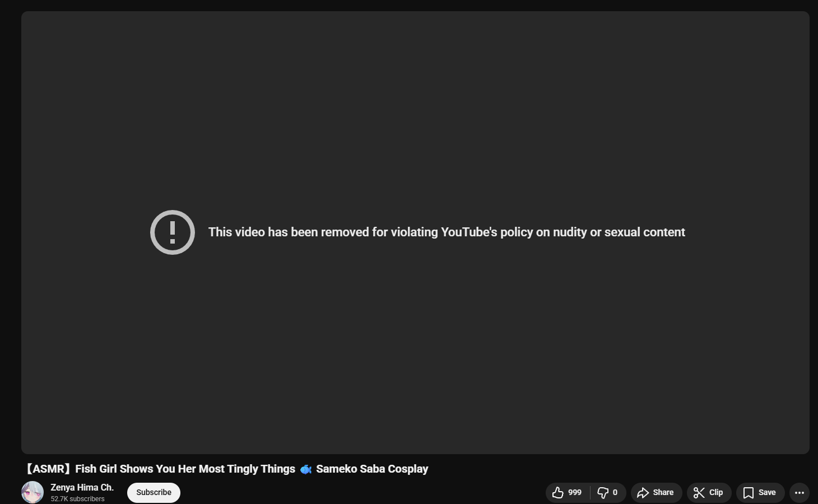Click the video title text

[226, 469]
